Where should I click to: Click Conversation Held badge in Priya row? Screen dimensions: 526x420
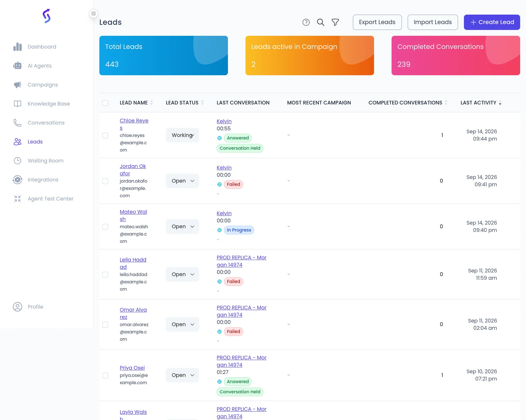coord(240,392)
